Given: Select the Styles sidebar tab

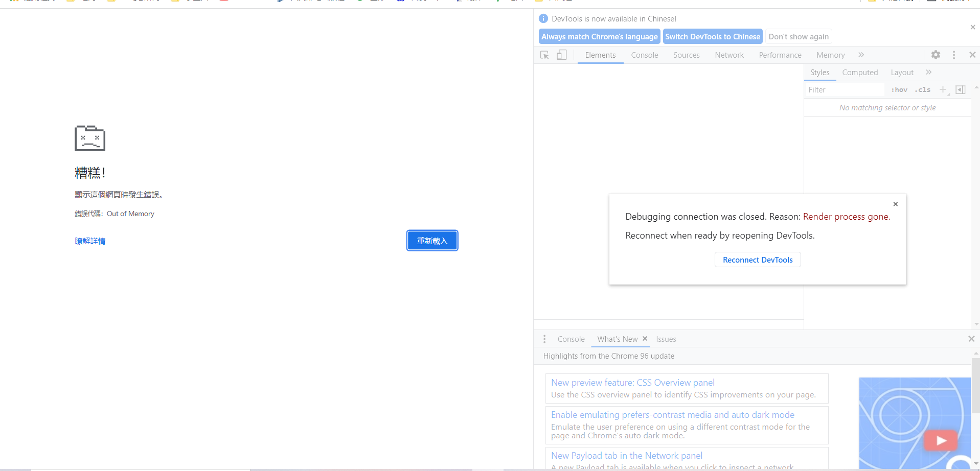Looking at the screenshot, I should point(819,73).
